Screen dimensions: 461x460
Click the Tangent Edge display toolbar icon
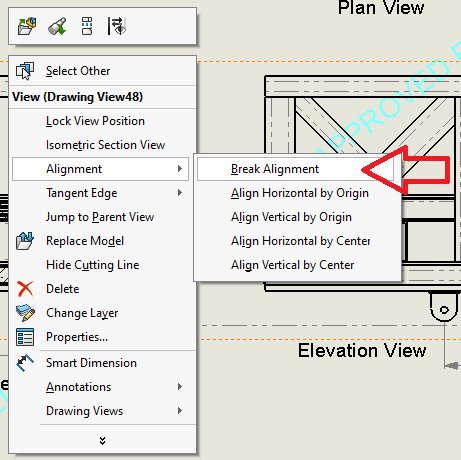click(x=87, y=26)
